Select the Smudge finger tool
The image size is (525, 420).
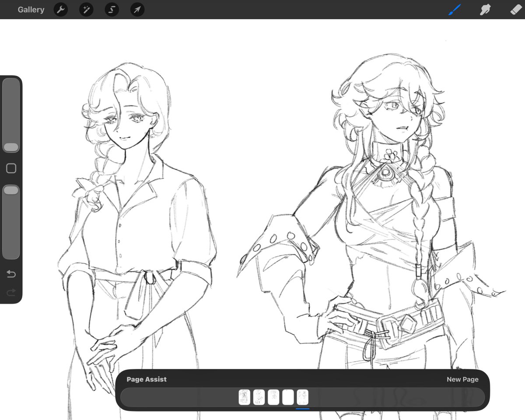[x=485, y=10]
